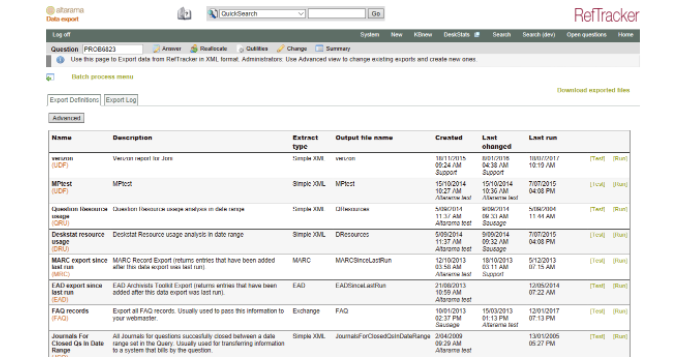Click Test link for MARC export

[597, 261]
